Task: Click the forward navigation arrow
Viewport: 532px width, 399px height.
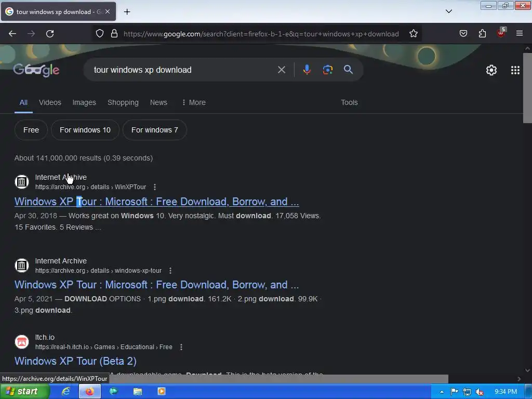Action: 31,34
